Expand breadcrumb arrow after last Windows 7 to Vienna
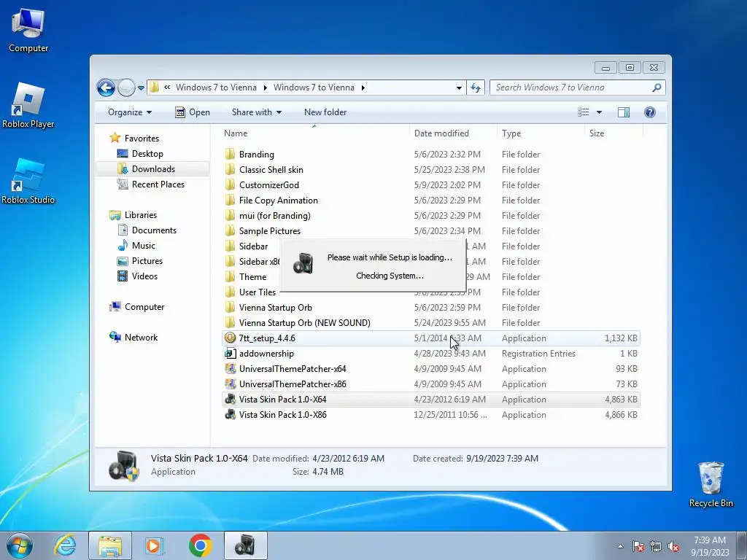Image resolution: width=747 pixels, height=560 pixels. pyautogui.click(x=363, y=87)
